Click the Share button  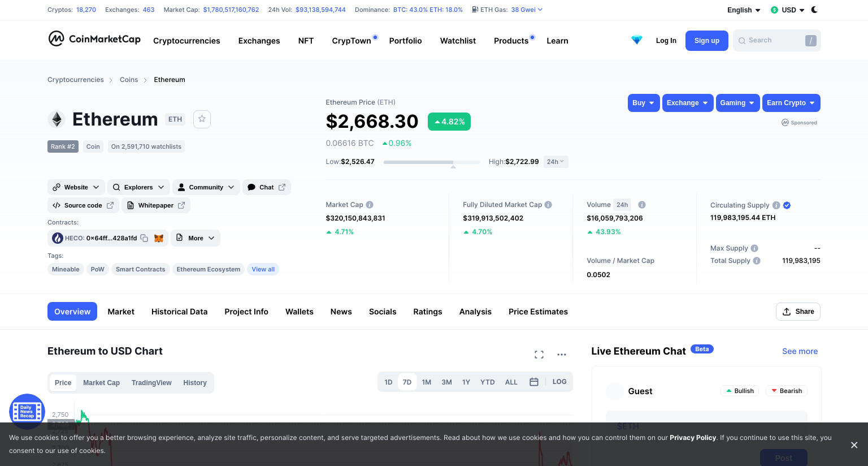(798, 312)
